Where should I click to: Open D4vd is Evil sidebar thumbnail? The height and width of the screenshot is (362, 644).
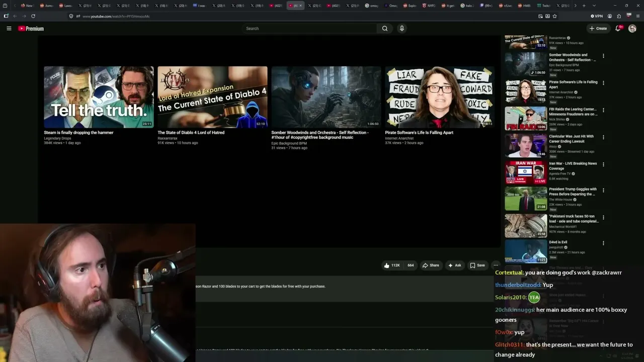[x=526, y=251]
